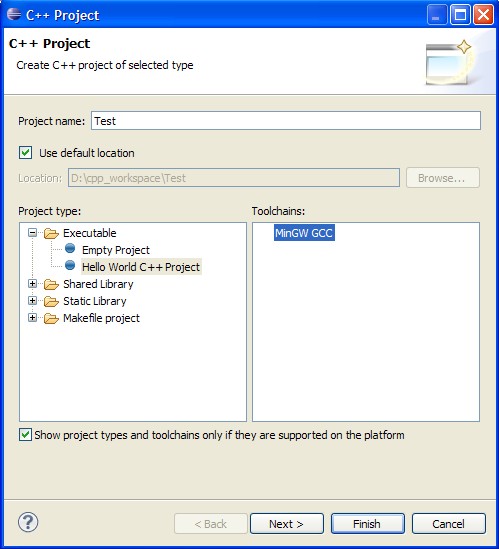Collapse the Executable tree node
Image resolution: width=499 pixels, height=549 pixels.
(32, 232)
